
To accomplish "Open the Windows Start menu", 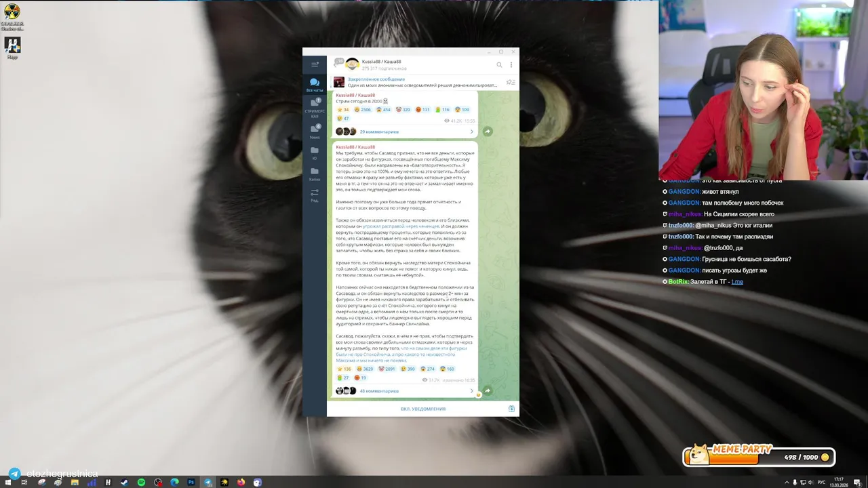I will (x=8, y=483).
